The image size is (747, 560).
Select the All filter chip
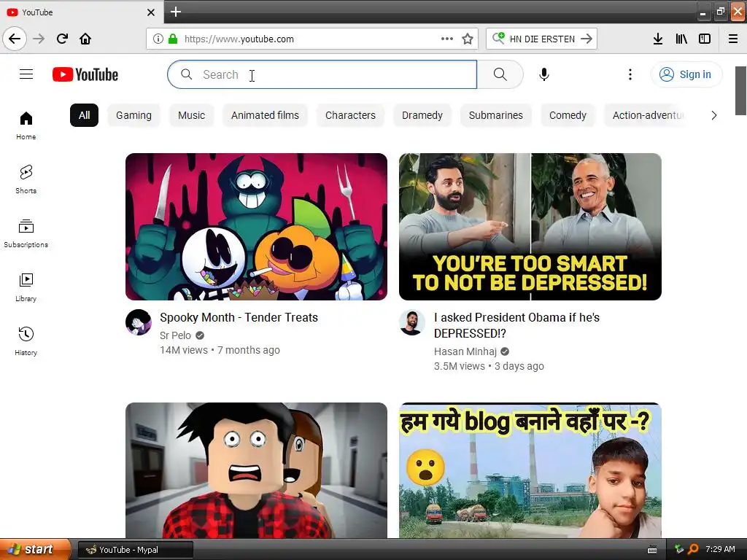[x=85, y=115]
